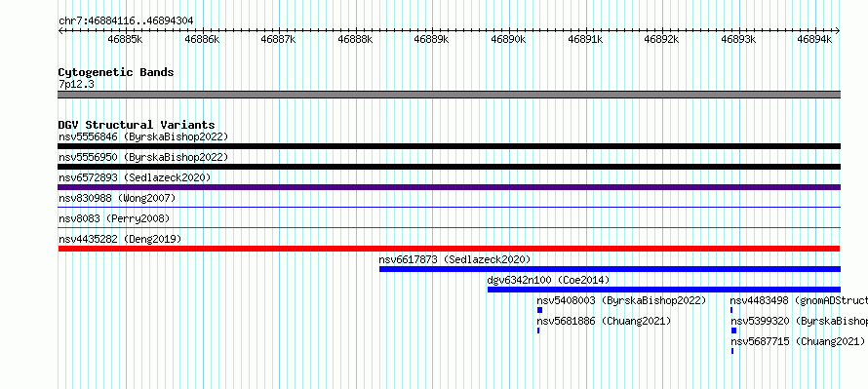Click the thin red line of nsv8083
The height and width of the screenshot is (389, 868).
(449, 227)
